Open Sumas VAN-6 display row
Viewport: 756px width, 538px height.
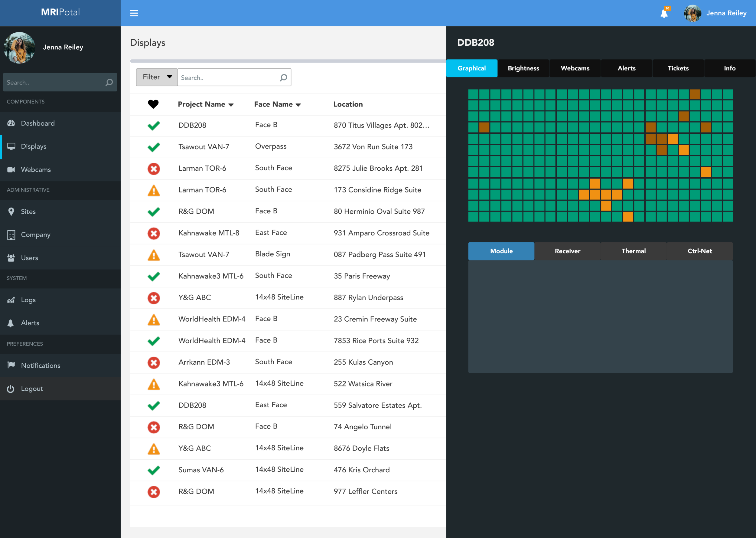coord(201,470)
